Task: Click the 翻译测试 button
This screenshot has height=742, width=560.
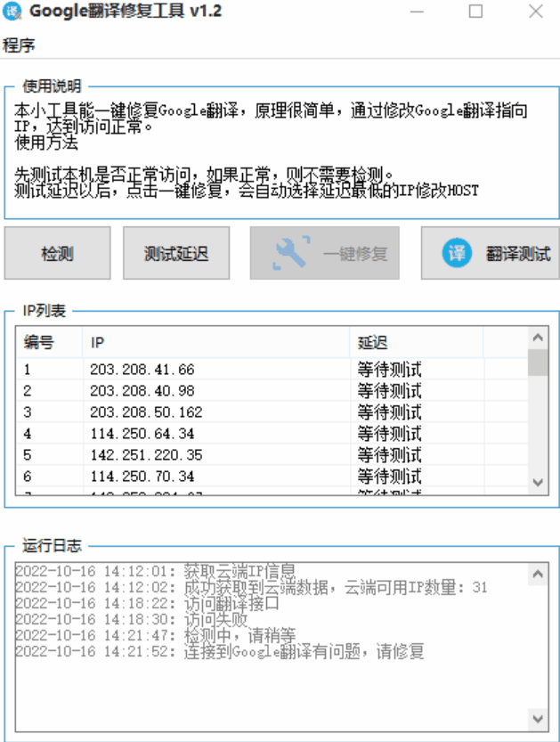Action: point(490,253)
